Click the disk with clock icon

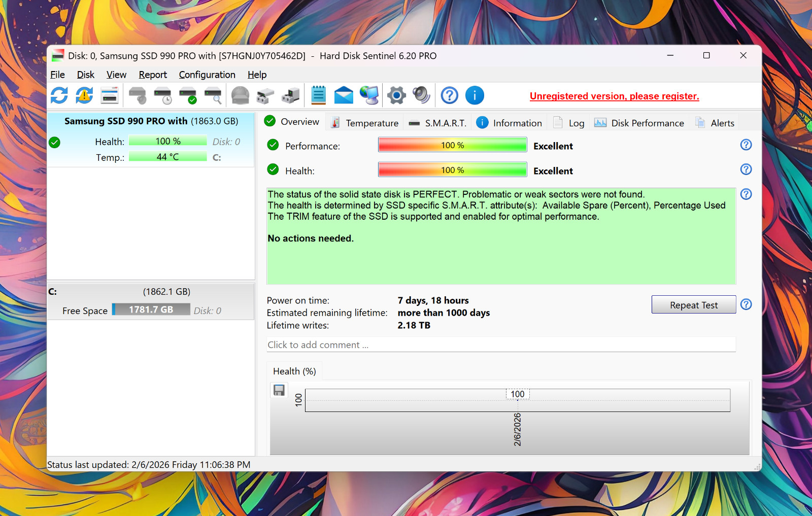coord(163,95)
